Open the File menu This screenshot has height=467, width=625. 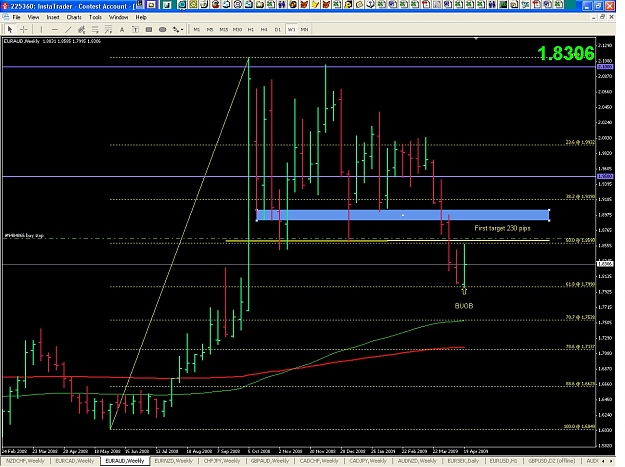pyautogui.click(x=16, y=17)
